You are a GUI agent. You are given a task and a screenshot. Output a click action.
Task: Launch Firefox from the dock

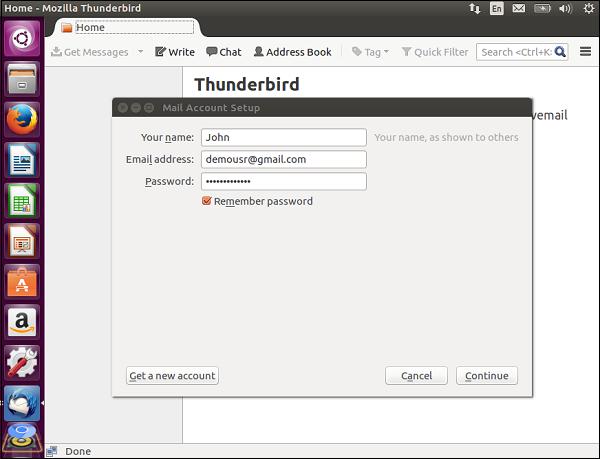point(22,119)
